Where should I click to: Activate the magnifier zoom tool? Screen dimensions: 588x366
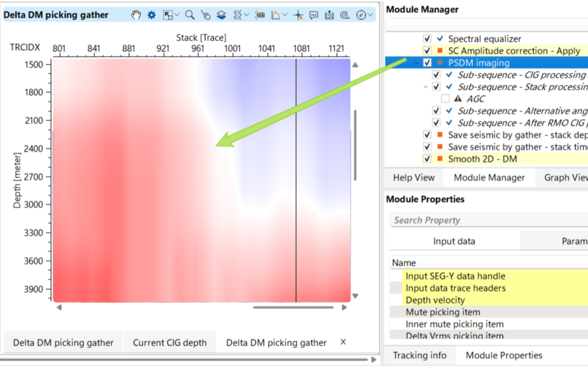[x=190, y=15]
